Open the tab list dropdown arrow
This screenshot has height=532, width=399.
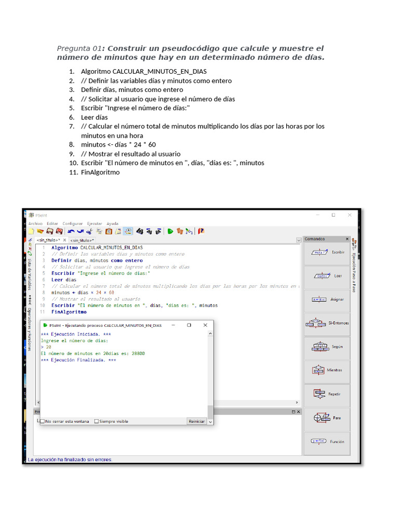pyautogui.click(x=299, y=240)
